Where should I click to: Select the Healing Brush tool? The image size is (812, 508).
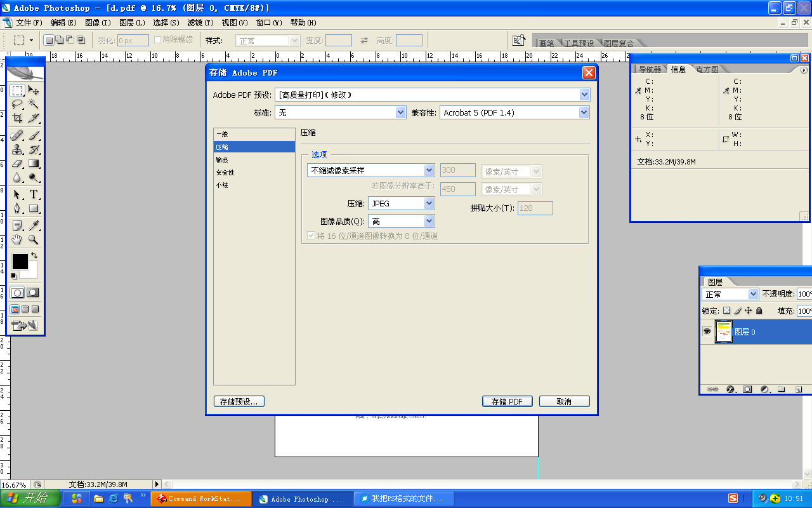(18, 136)
